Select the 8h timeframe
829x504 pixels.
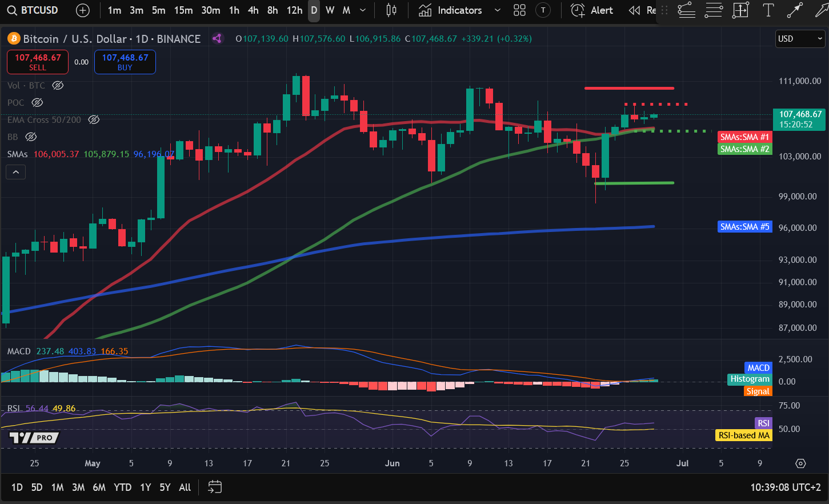(273, 10)
